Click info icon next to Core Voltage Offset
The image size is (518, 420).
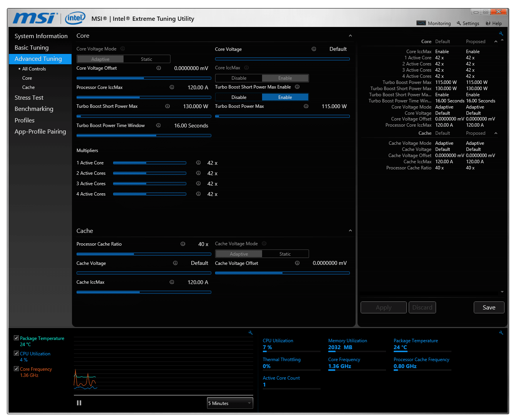(x=159, y=68)
